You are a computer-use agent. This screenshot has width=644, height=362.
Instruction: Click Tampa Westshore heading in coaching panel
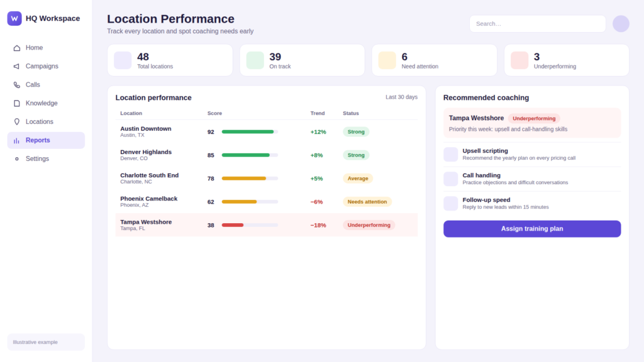point(476,118)
